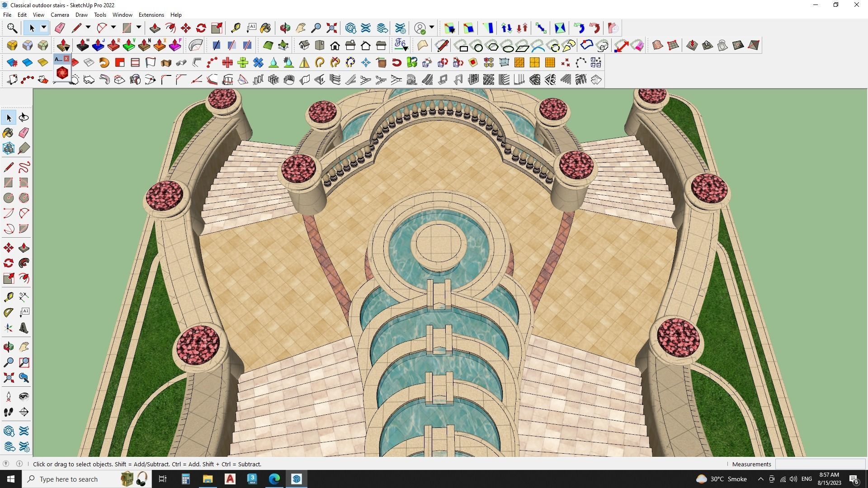Select the Paint Bucket tool in side toolbar
The width and height of the screenshot is (868, 488).
tap(8, 133)
